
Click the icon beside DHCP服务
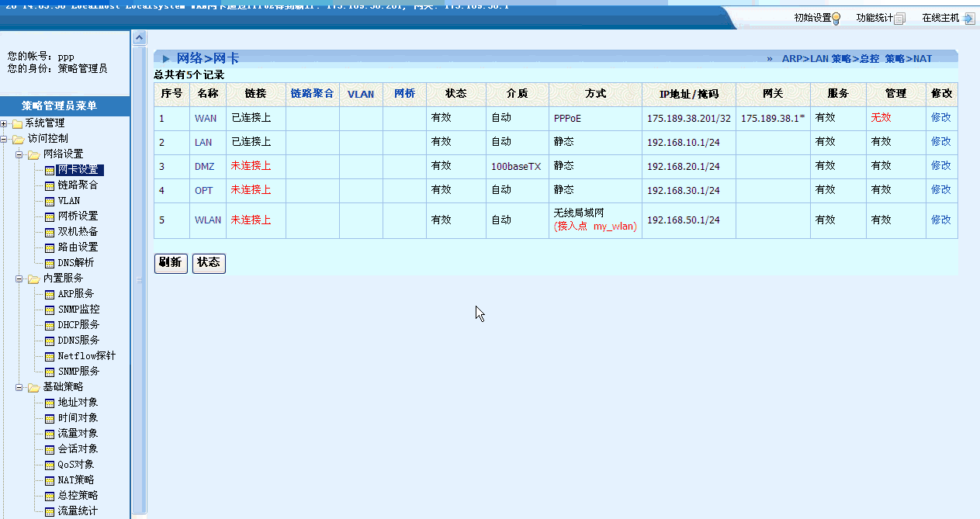(x=50, y=325)
